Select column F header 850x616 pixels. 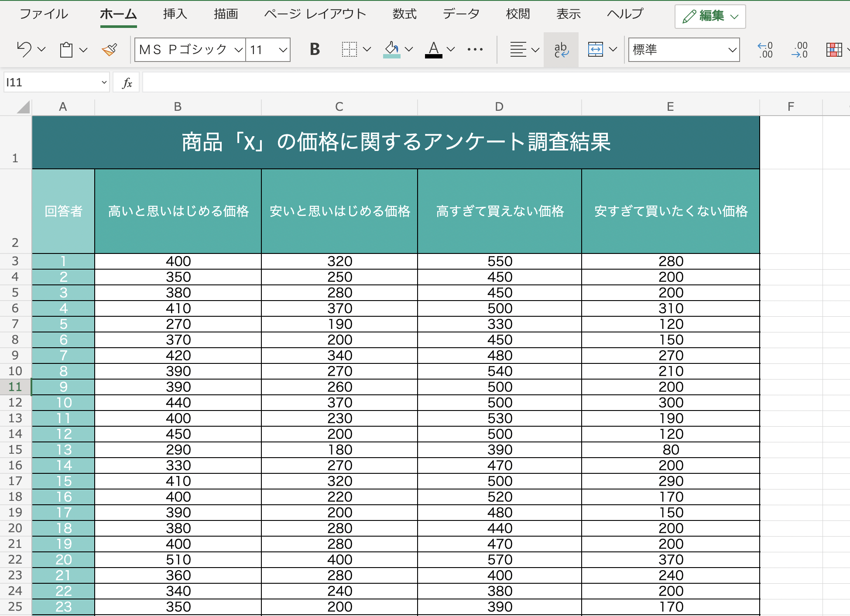click(x=791, y=107)
